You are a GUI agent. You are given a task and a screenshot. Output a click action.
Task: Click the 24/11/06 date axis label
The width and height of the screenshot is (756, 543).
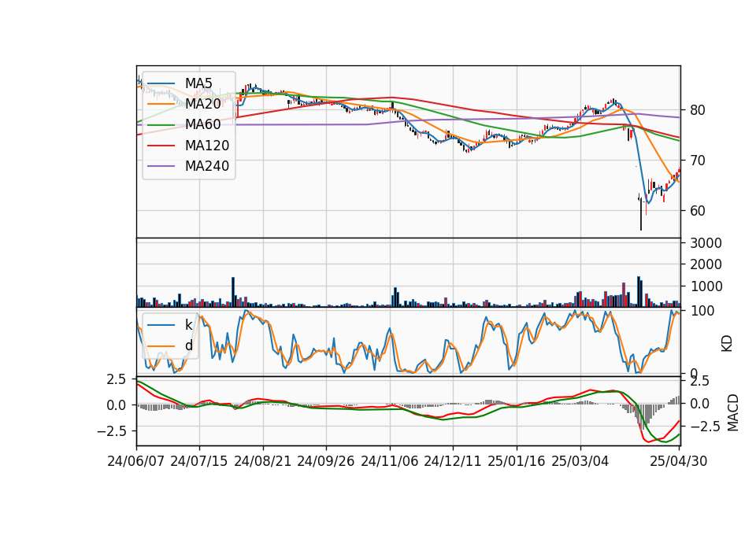[x=390, y=461]
